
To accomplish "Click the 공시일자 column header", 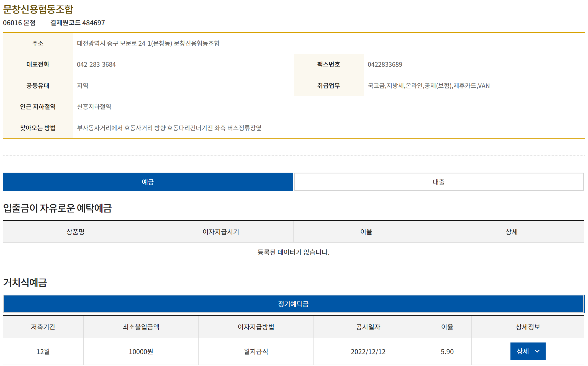I will pos(368,327).
